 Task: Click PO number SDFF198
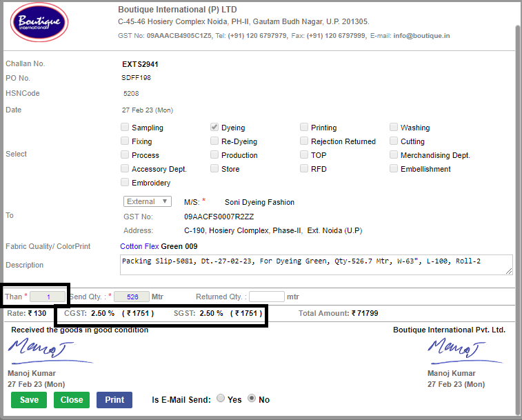pyautogui.click(x=136, y=78)
